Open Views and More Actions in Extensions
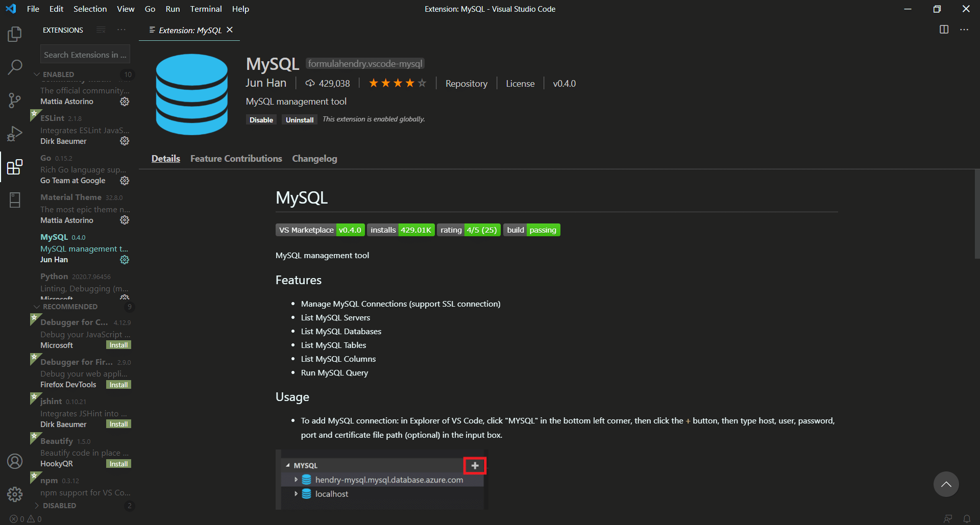Image resolution: width=980 pixels, height=525 pixels. point(121,30)
